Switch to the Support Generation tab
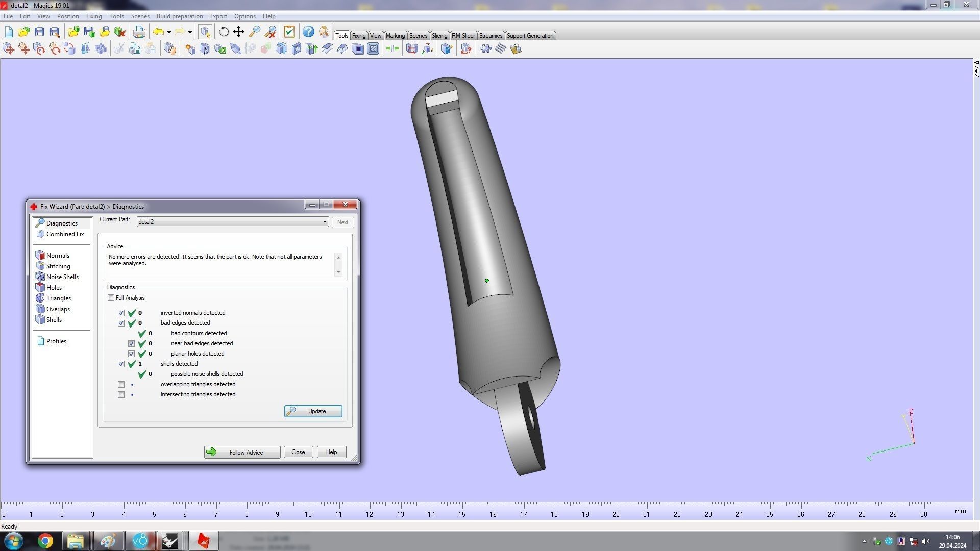The image size is (980, 551). point(529,36)
